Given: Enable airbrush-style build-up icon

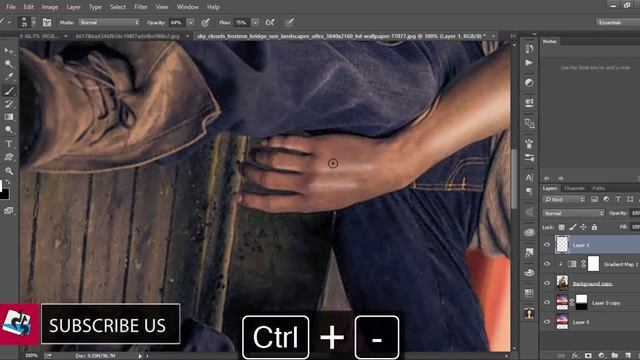Looking at the screenshot, I should (270, 22).
